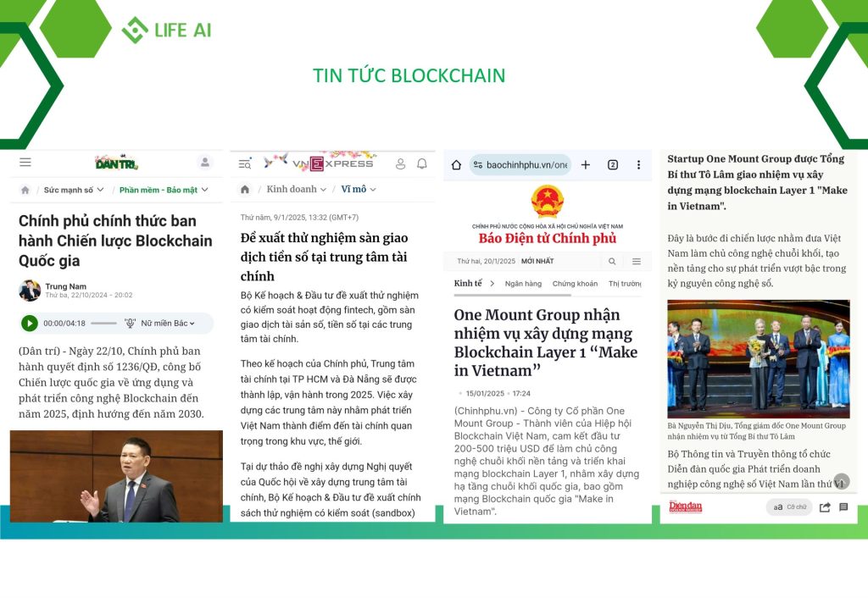
Task: Play the Dân Trí article audio
Action: click(x=30, y=323)
